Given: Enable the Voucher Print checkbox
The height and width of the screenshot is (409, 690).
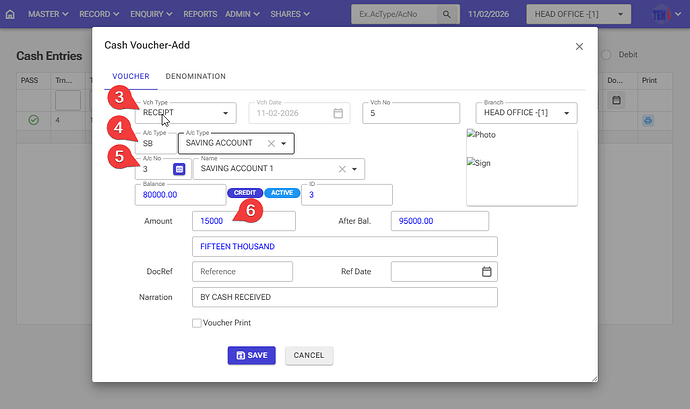Looking at the screenshot, I should (x=197, y=323).
